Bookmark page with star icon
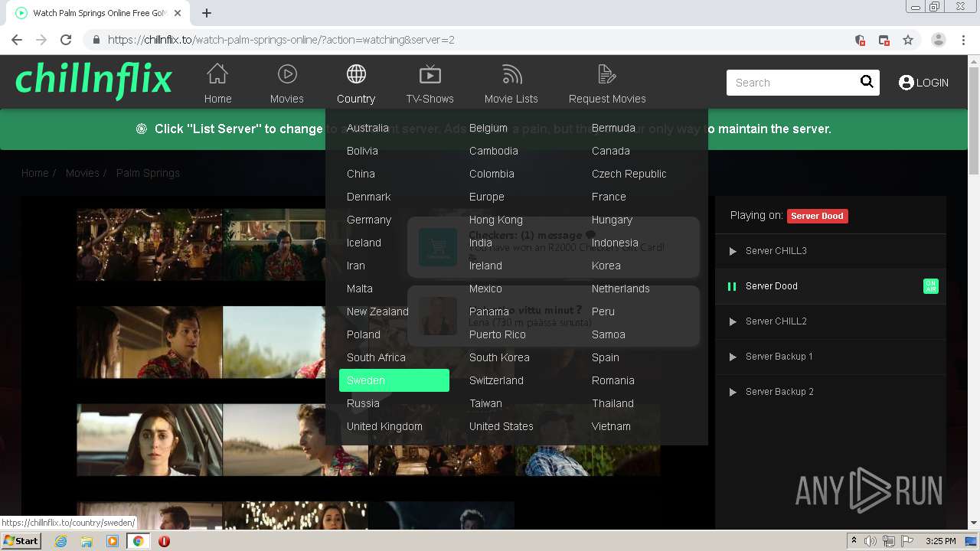 [908, 40]
